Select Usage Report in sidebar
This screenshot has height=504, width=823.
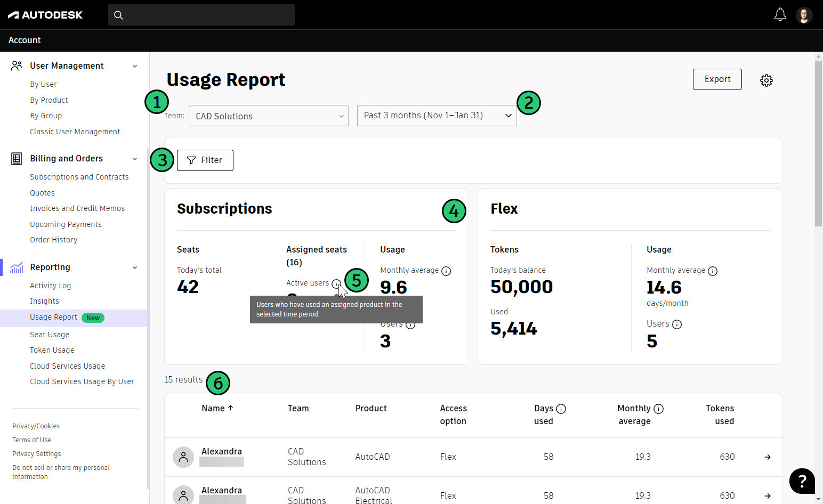tap(74, 318)
